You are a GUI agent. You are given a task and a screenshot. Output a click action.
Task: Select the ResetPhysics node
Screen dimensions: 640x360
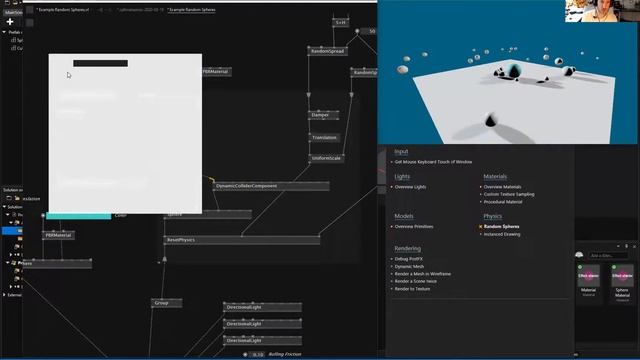click(242, 240)
